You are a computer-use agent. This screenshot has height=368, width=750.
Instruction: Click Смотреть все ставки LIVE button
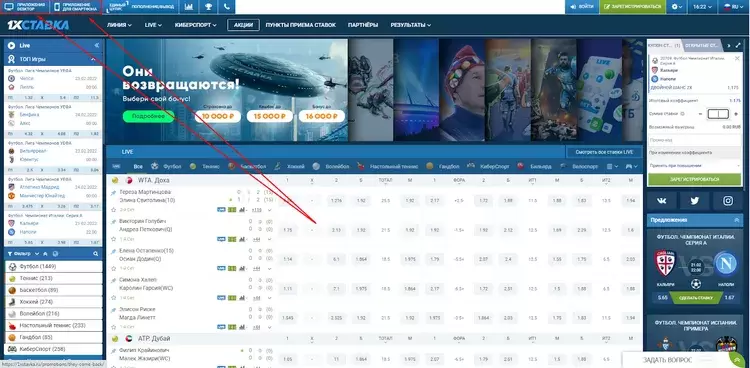[x=604, y=152]
